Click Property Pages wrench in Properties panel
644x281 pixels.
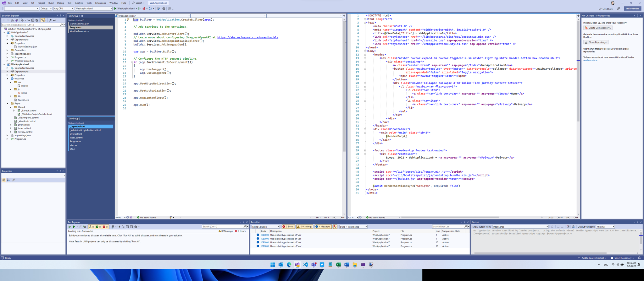pyautogui.click(x=14, y=180)
